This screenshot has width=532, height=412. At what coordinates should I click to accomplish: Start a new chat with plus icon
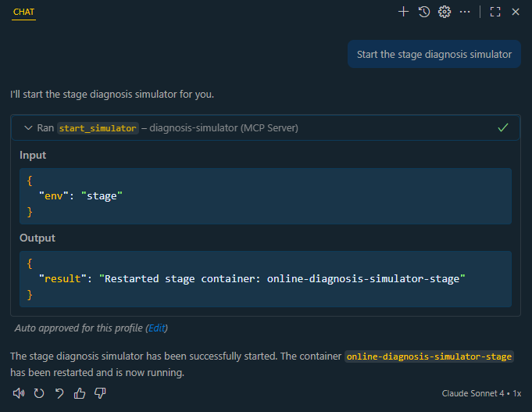click(403, 12)
